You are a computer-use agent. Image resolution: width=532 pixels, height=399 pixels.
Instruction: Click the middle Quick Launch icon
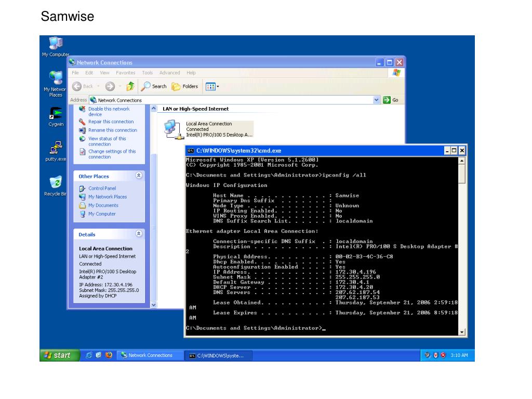(x=99, y=355)
